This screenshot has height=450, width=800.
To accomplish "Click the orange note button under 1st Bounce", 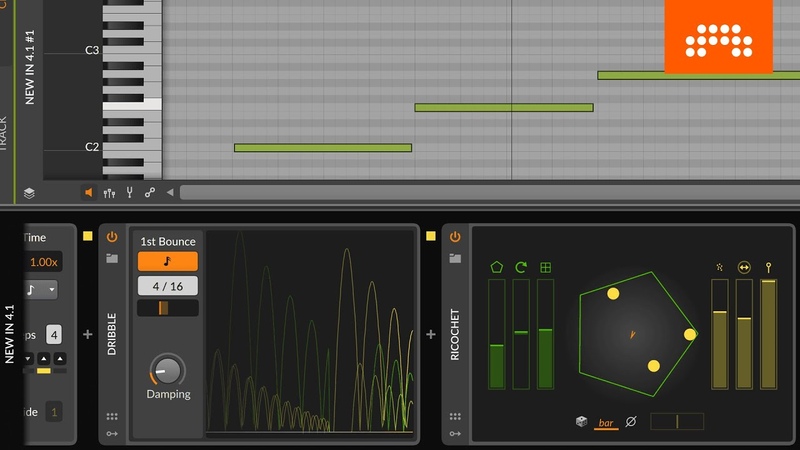I will [167, 261].
